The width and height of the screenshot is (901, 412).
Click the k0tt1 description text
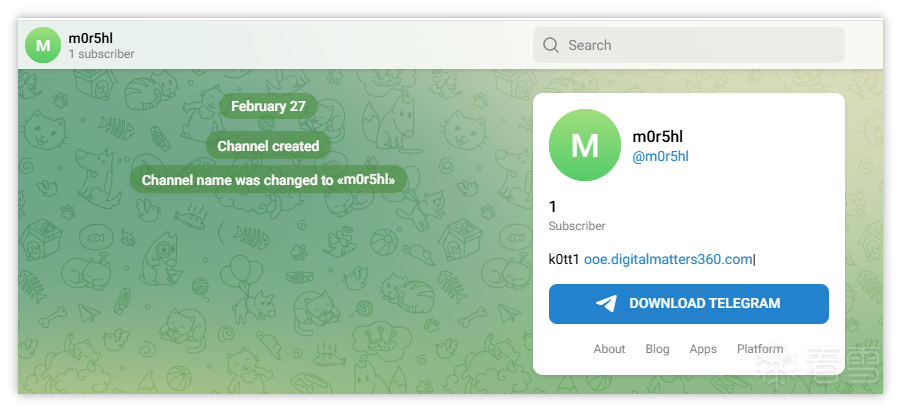click(564, 259)
